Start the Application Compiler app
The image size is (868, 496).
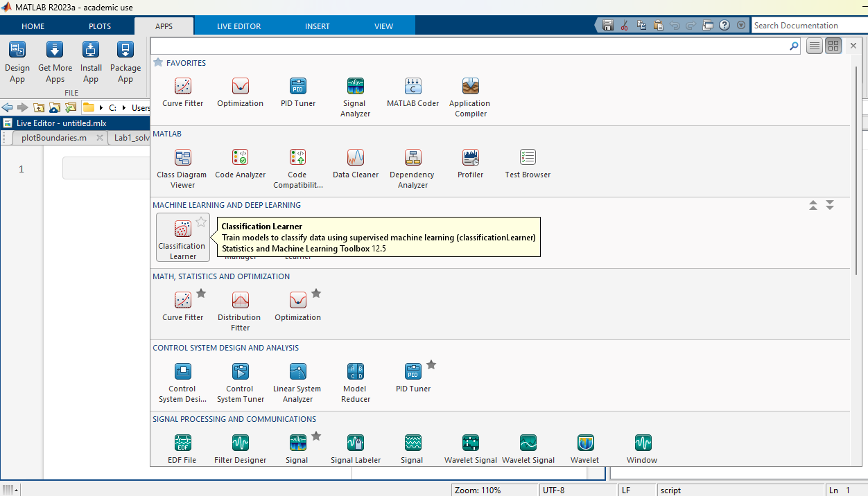(470, 87)
